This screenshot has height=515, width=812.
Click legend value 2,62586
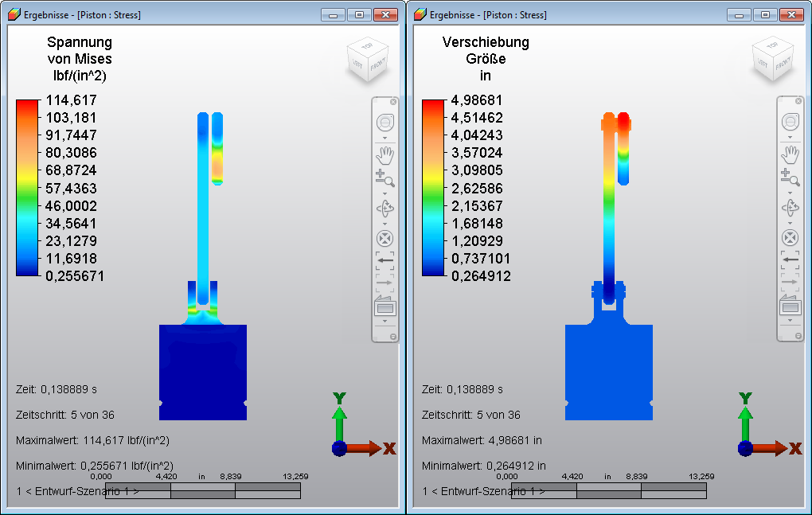[477, 188]
